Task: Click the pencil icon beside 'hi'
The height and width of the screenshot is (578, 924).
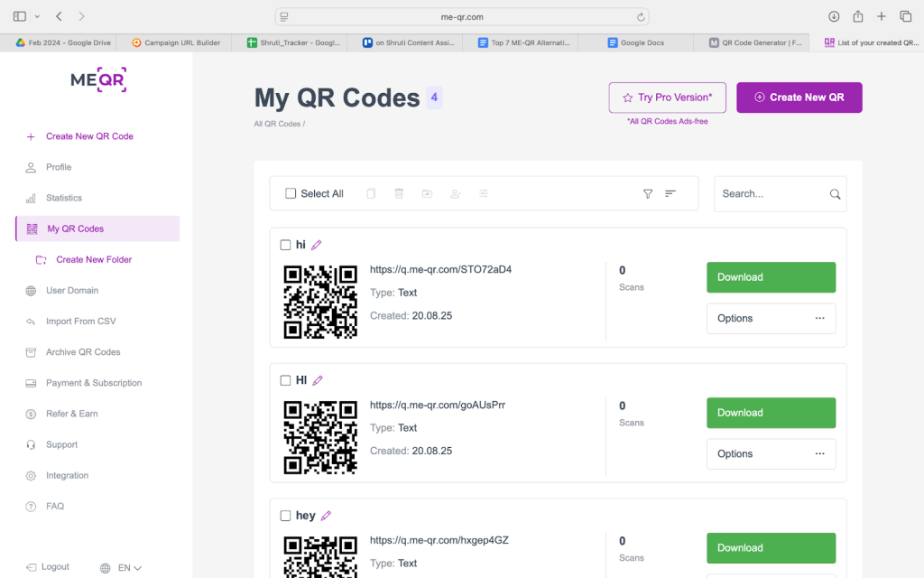Action: tap(317, 245)
